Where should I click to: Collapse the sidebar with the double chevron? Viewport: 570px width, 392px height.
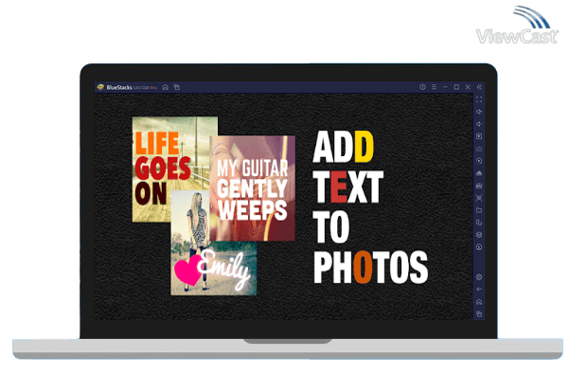[x=479, y=87]
